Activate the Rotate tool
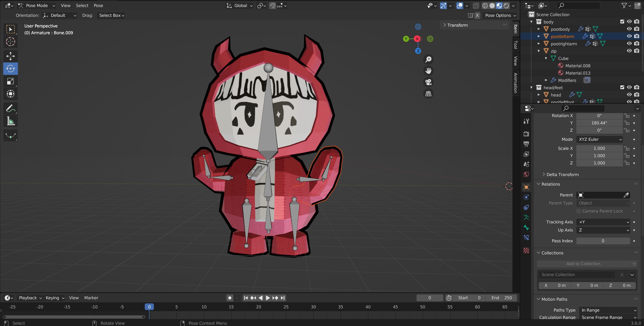Viewport: 644px width, 326px height. click(10, 69)
